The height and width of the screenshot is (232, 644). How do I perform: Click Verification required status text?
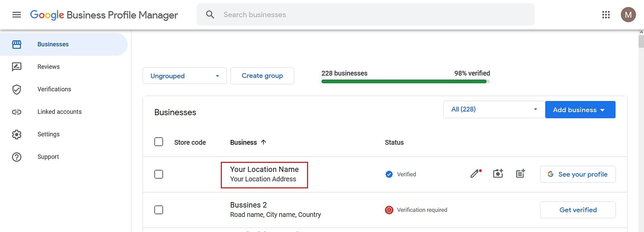[x=422, y=210]
